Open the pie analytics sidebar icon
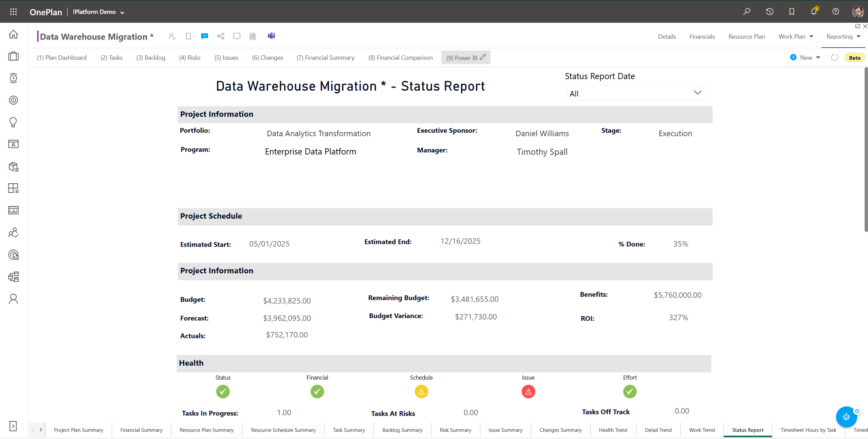Image resolution: width=868 pixels, height=439 pixels. point(13,255)
